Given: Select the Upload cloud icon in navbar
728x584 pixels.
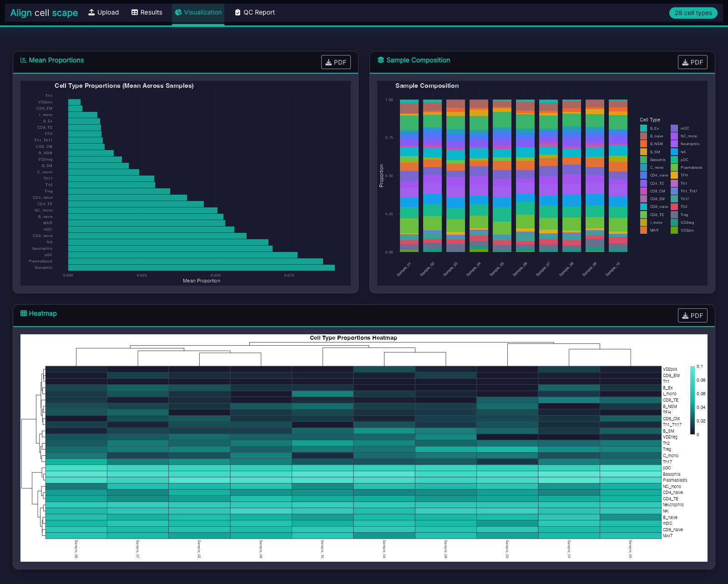Looking at the screenshot, I should click(91, 12).
